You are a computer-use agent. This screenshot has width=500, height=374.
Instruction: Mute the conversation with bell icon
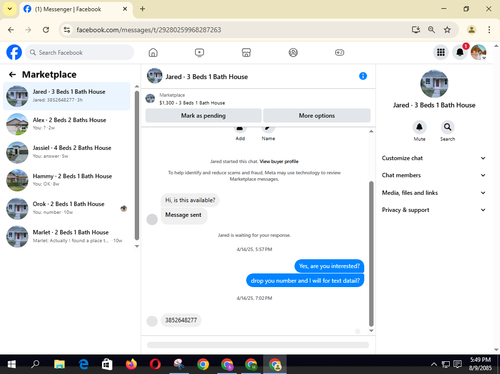[419, 127]
